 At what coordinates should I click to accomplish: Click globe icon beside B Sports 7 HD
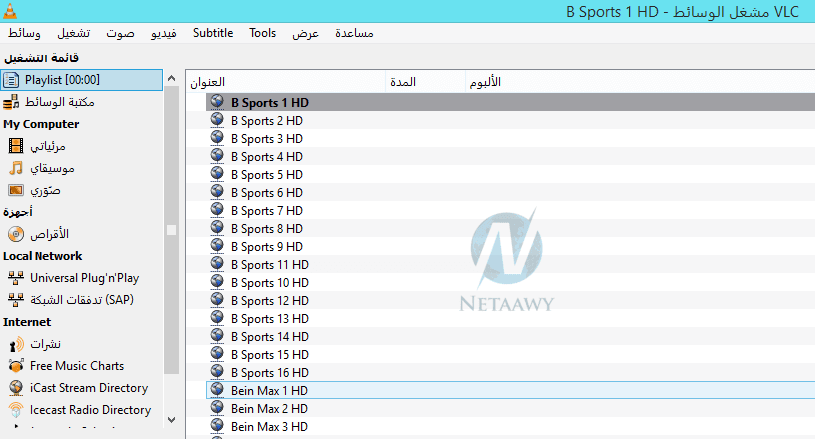[217, 210]
